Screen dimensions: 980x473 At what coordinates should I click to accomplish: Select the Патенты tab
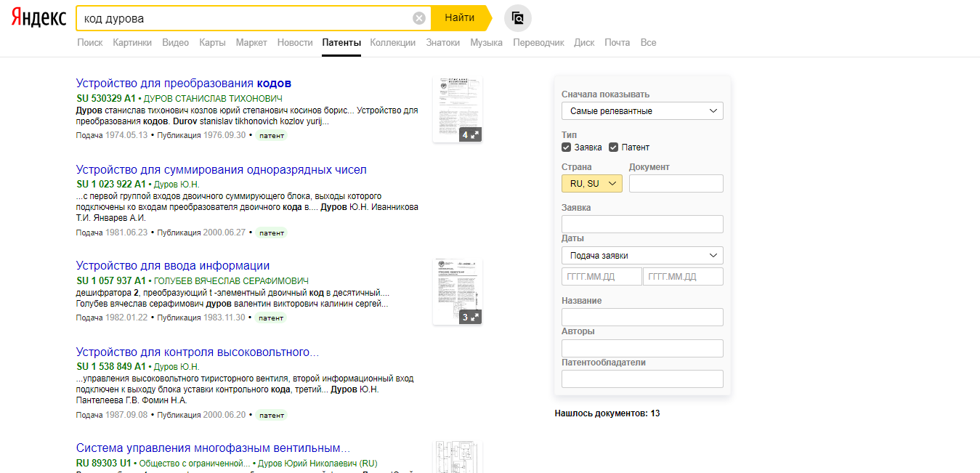341,43
